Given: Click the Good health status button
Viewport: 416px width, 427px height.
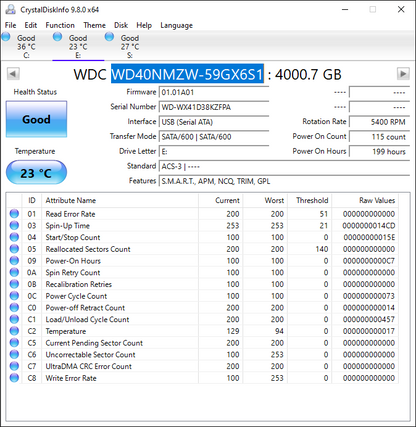Looking at the screenshot, I should point(36,119).
